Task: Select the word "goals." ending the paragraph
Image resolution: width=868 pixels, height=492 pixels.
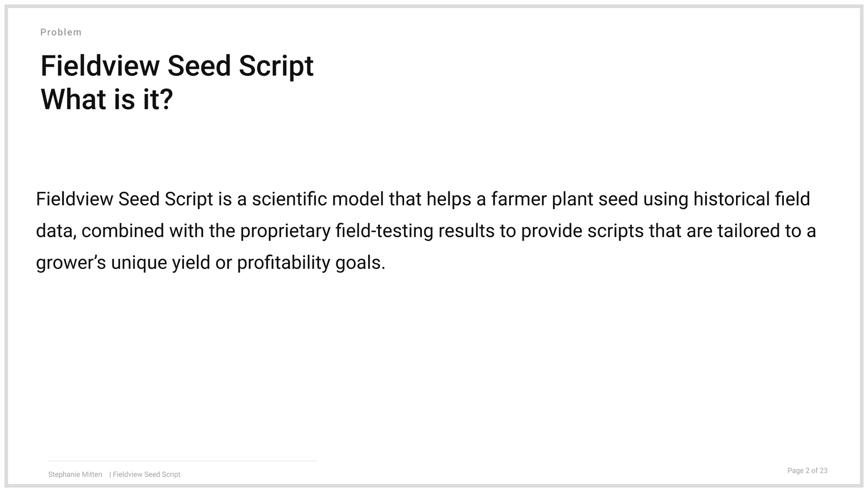Action: pyautogui.click(x=360, y=263)
